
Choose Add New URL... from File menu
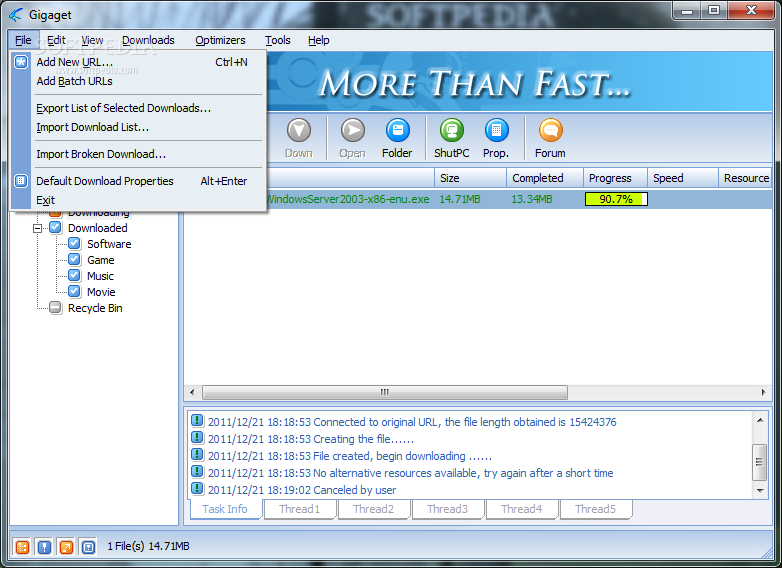point(139,62)
